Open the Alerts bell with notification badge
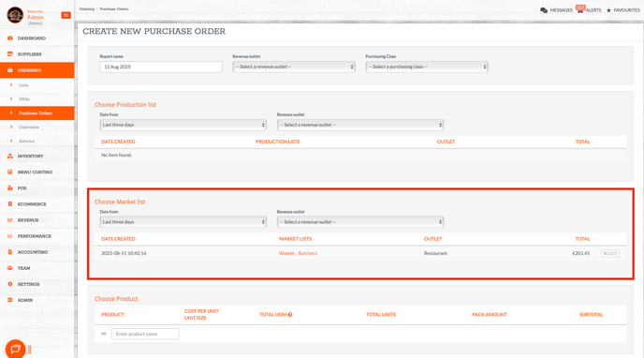This screenshot has height=358, width=644. (x=580, y=9)
